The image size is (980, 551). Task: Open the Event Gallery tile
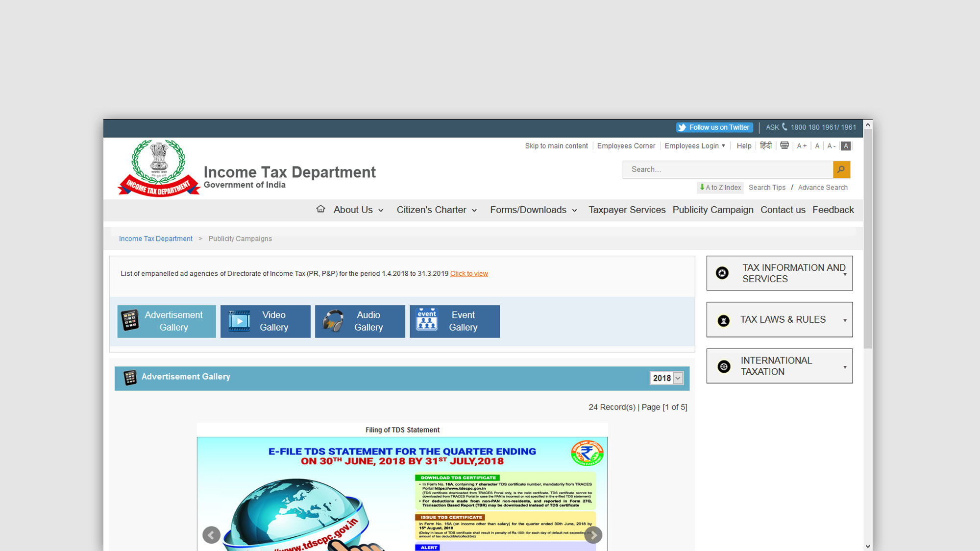(454, 321)
